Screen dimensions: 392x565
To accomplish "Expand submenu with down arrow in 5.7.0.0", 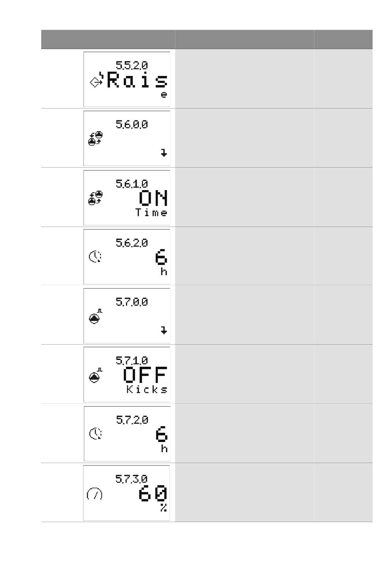I will tap(164, 330).
